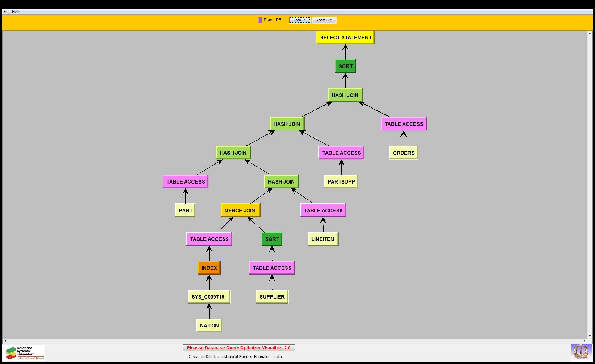Select the SYS_C009715 index node
The height and width of the screenshot is (364, 595).
[x=208, y=297]
